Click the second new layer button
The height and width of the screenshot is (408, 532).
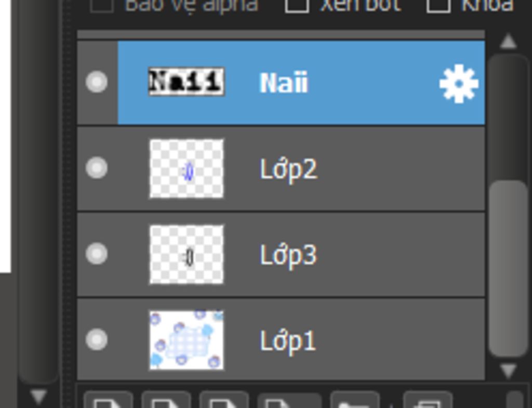pyautogui.click(x=166, y=400)
